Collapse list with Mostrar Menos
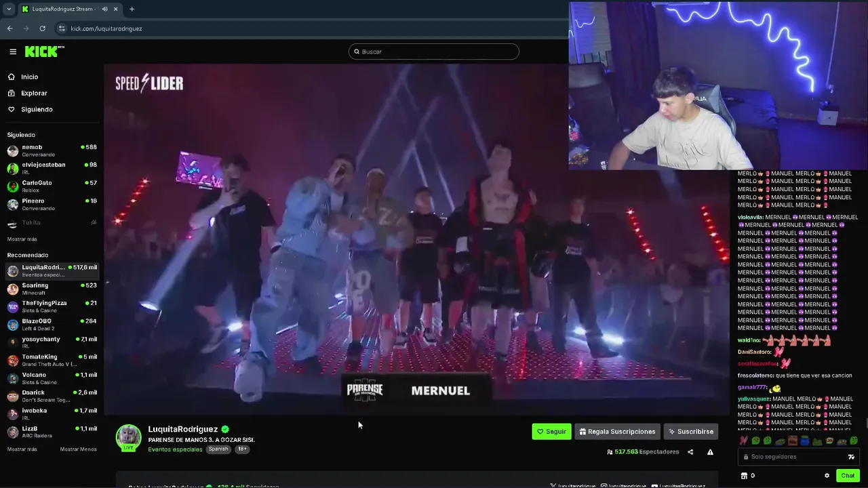 pos(78,449)
